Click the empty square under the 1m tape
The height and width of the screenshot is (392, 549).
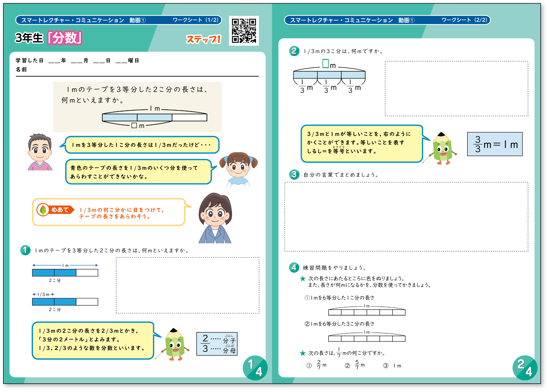tap(134, 126)
